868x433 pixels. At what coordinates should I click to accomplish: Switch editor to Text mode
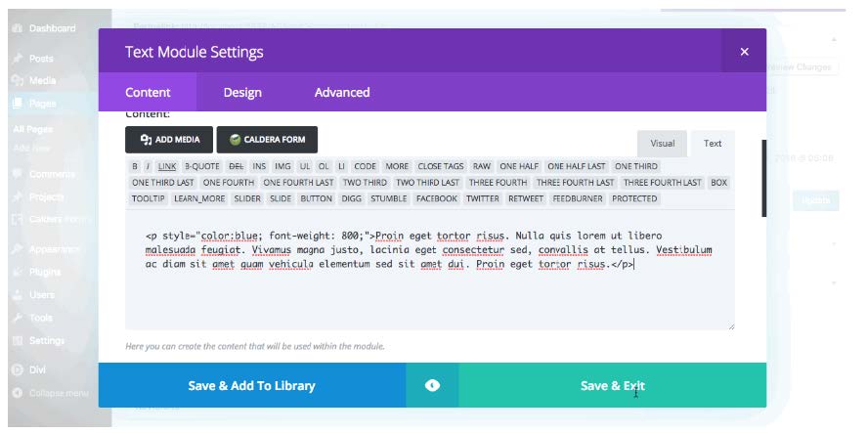click(713, 144)
